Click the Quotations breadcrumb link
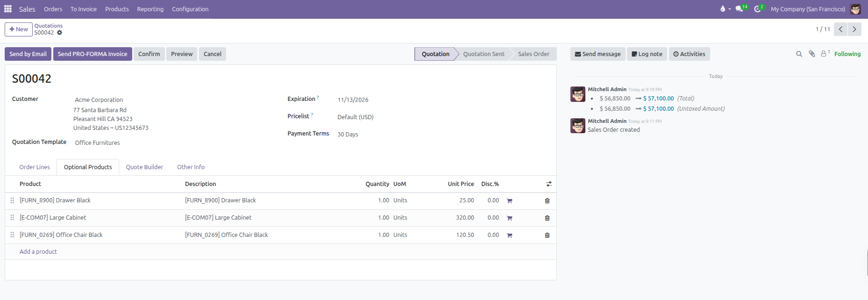The image size is (868, 300). (x=49, y=26)
